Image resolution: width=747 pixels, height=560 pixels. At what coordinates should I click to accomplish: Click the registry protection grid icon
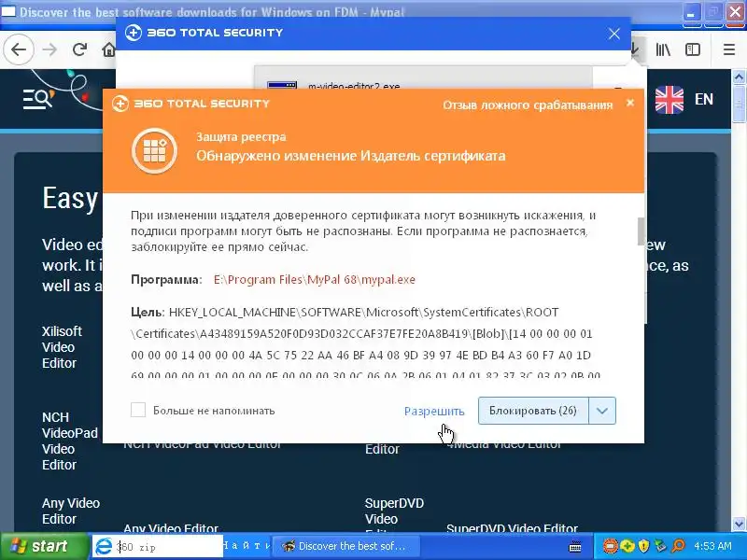[155, 150]
